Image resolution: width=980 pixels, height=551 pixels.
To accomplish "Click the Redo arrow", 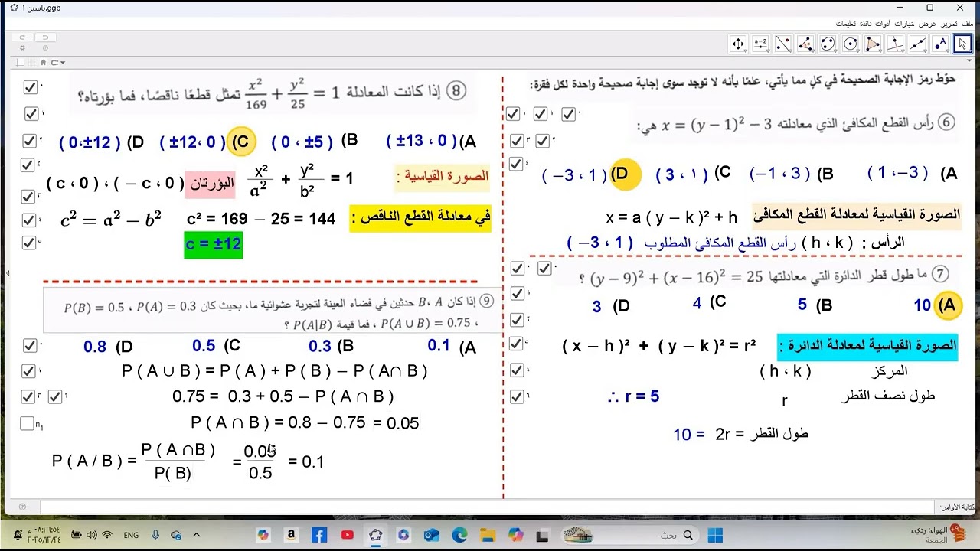I will 22,37.
